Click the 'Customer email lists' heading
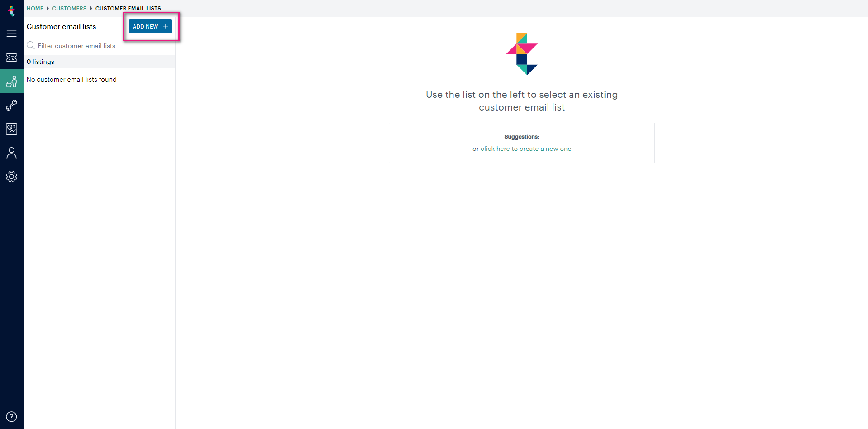Image resolution: width=868 pixels, height=429 pixels. pyautogui.click(x=61, y=26)
